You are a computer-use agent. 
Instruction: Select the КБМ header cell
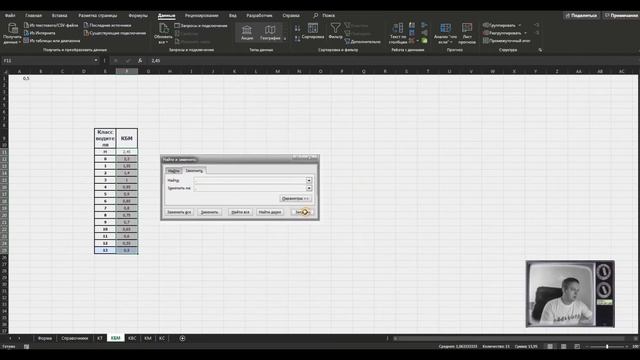click(x=127, y=138)
